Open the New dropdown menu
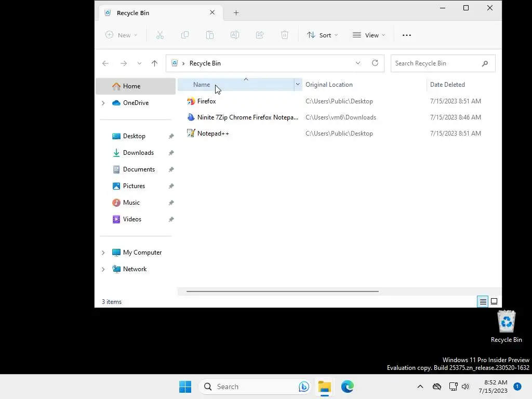Image resolution: width=532 pixels, height=399 pixels. (122, 35)
